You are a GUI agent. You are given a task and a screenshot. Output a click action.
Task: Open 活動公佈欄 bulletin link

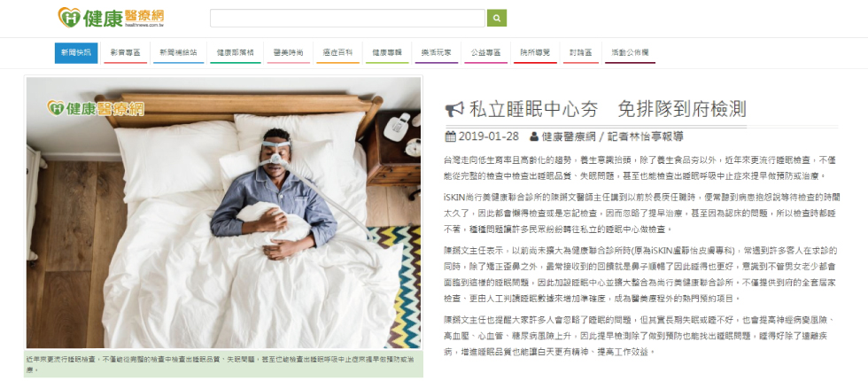pyautogui.click(x=630, y=53)
